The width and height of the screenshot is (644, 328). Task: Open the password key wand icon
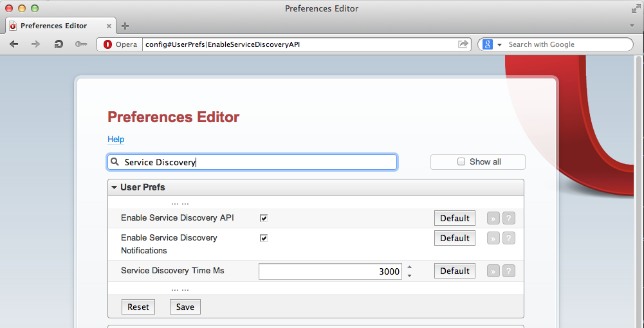pos(81,44)
